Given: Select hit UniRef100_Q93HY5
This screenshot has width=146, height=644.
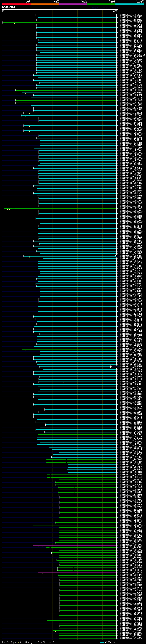Looking at the screenshot, I should (x=131, y=515).
